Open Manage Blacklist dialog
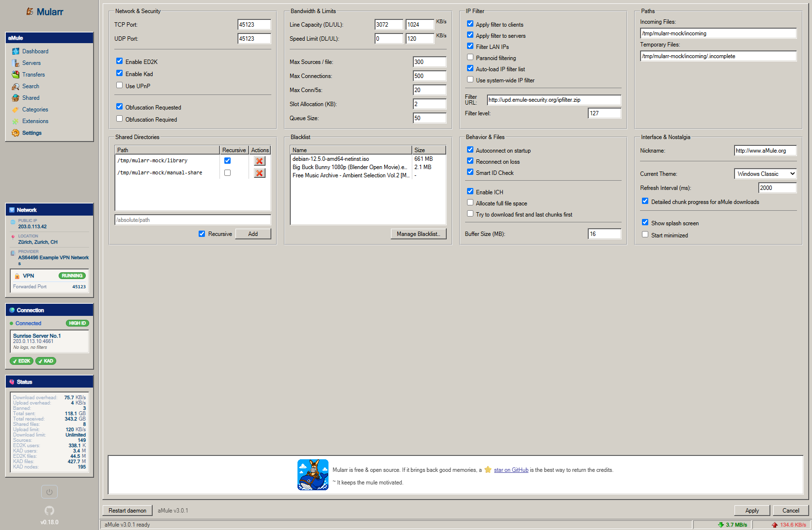The image size is (812, 530). (x=419, y=234)
